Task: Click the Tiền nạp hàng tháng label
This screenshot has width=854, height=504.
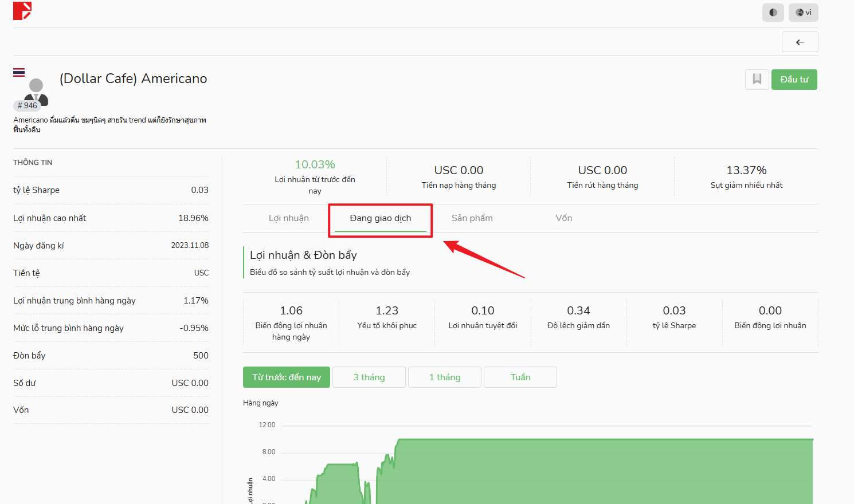Action: coord(459,186)
